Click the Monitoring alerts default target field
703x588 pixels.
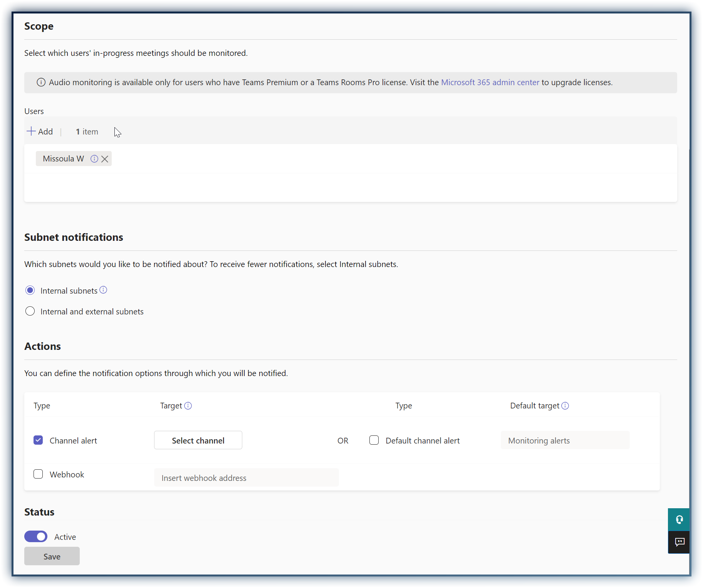click(565, 440)
